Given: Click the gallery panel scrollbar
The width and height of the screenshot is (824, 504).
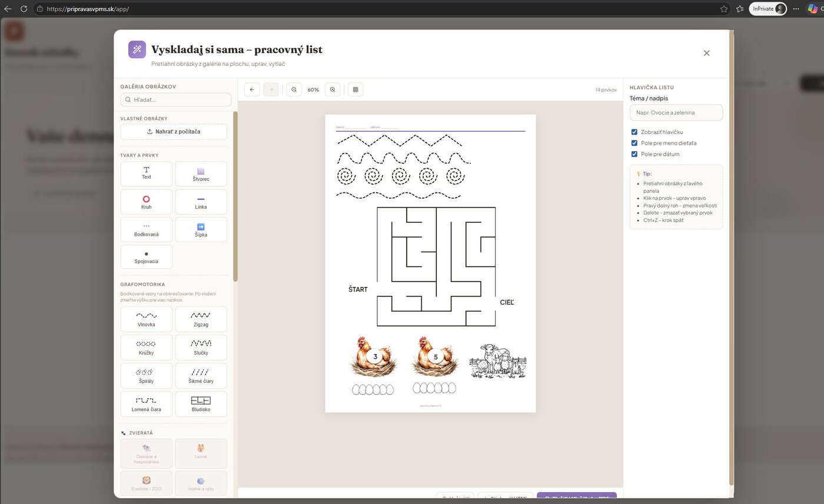Looking at the screenshot, I should pos(235,197).
